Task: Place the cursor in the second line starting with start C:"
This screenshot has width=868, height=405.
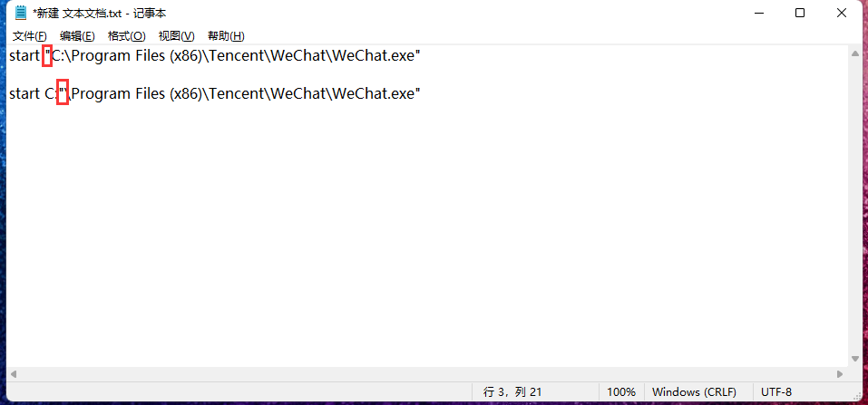Action: click(215, 93)
